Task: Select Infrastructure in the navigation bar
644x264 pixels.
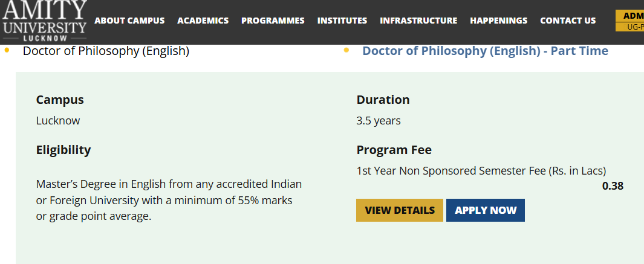Action: pos(418,21)
